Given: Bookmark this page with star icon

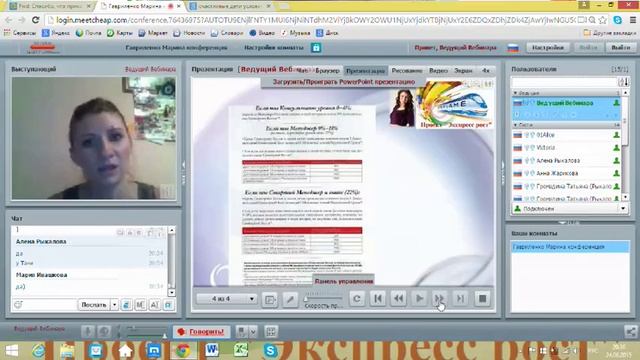Looking at the screenshot, I should tap(603, 20).
